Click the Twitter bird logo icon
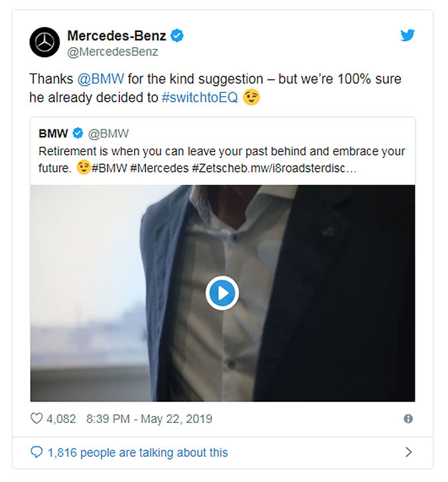448x482 pixels. [408, 35]
